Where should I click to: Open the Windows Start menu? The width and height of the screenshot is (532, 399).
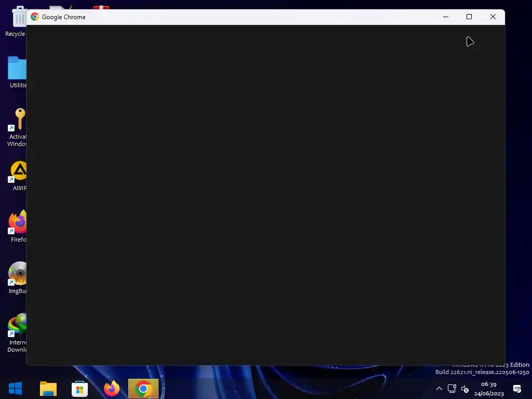15,389
